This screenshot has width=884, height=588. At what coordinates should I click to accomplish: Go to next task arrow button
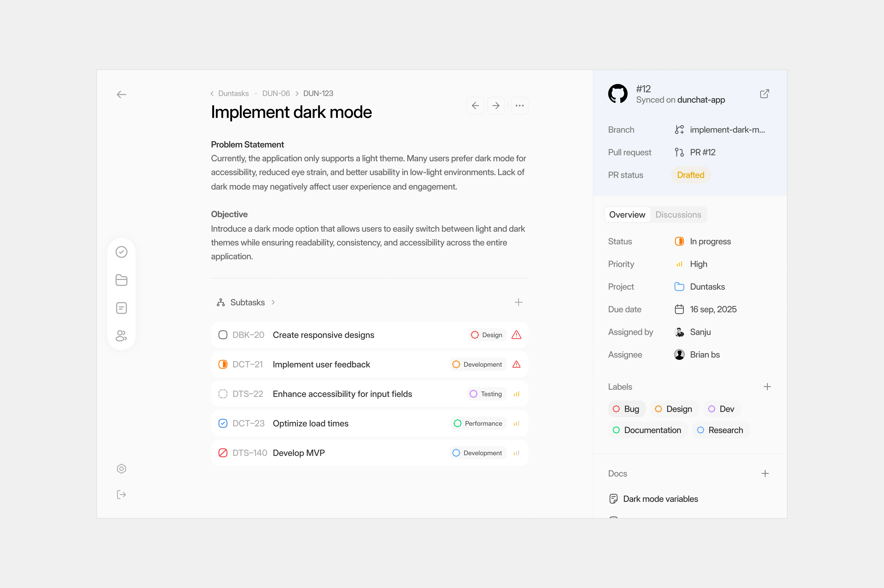(496, 106)
